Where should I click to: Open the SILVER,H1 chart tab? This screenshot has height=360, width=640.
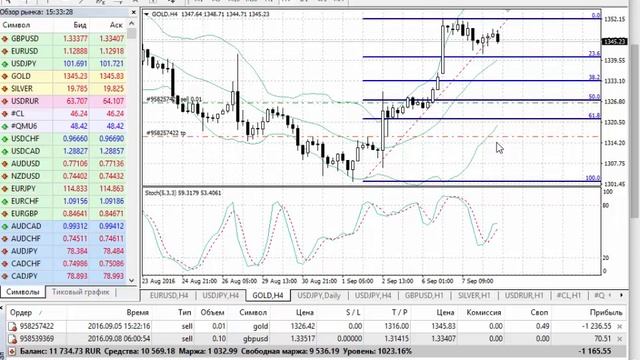(473, 295)
